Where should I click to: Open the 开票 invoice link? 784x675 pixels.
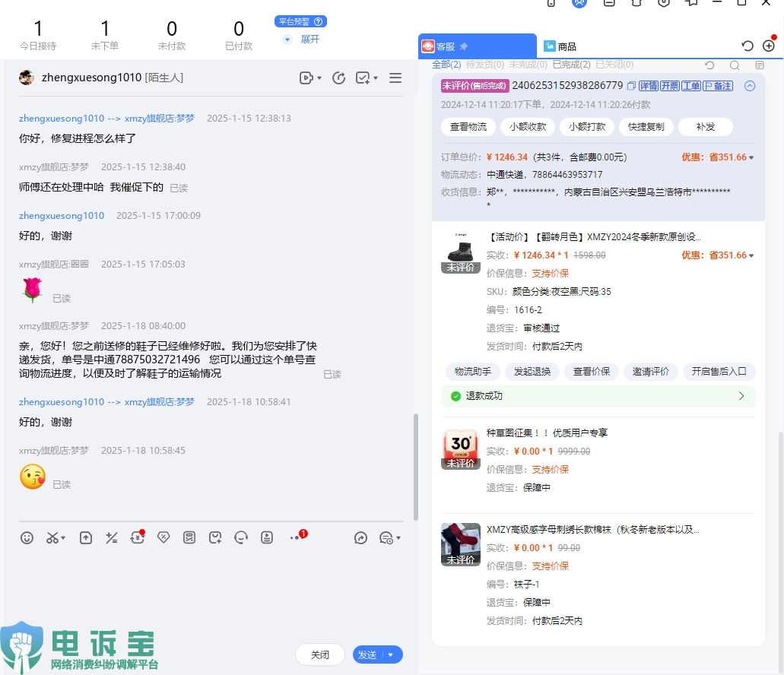tap(670, 86)
